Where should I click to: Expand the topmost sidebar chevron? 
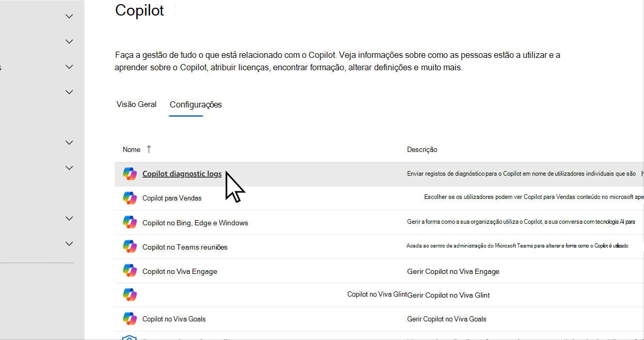click(x=69, y=16)
